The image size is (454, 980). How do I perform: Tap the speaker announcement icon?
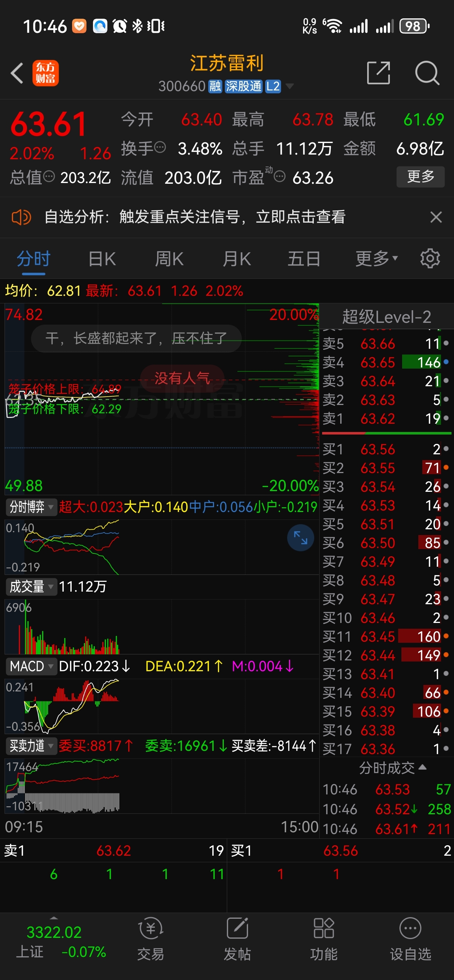point(21,217)
